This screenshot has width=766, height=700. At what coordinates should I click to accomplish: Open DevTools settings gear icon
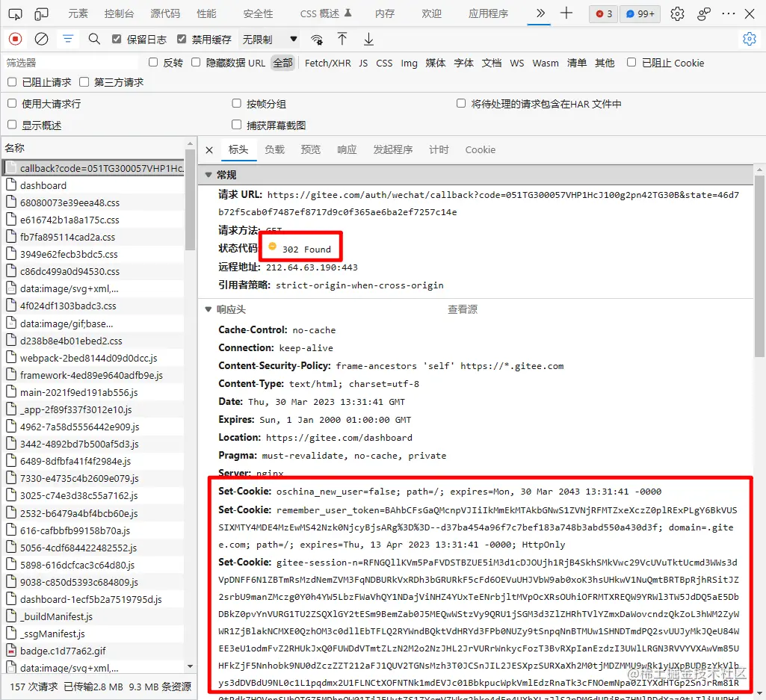tap(677, 13)
